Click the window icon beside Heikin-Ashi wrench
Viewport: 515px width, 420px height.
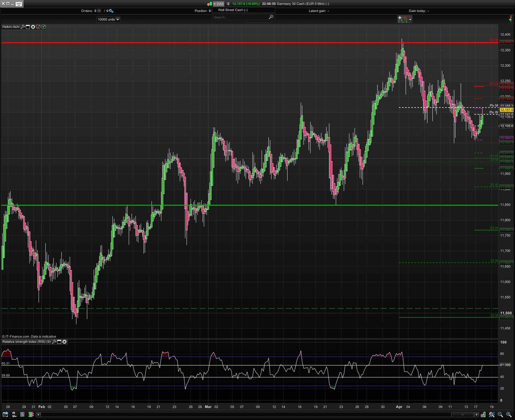click(x=28, y=27)
